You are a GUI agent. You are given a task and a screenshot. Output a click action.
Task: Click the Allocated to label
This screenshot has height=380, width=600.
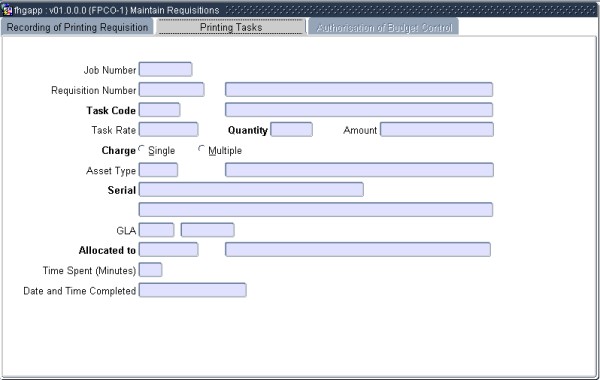107,250
